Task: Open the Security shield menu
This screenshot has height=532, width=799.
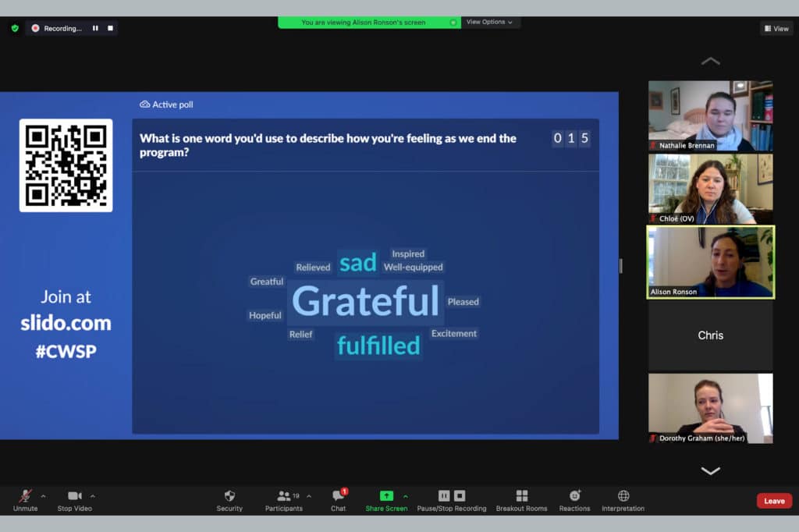Action: (x=229, y=496)
